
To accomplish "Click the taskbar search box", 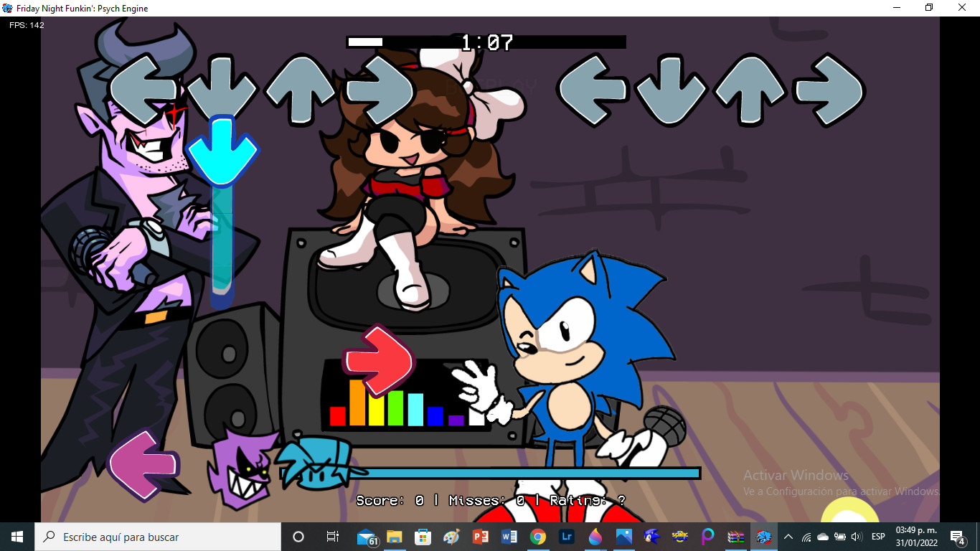I will point(158,536).
